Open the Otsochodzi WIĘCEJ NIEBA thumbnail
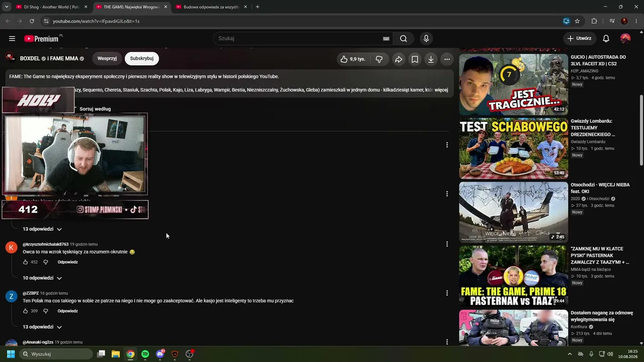The image size is (644, 362). (513, 212)
